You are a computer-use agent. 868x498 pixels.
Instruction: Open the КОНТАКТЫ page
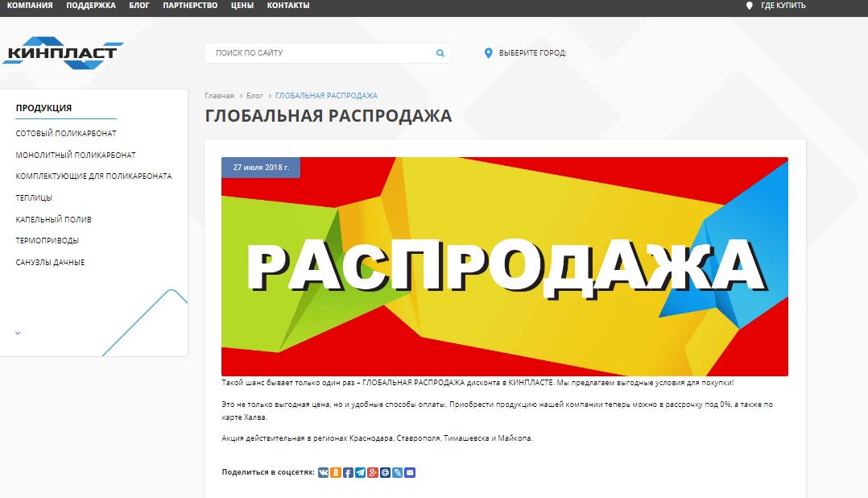tap(288, 6)
